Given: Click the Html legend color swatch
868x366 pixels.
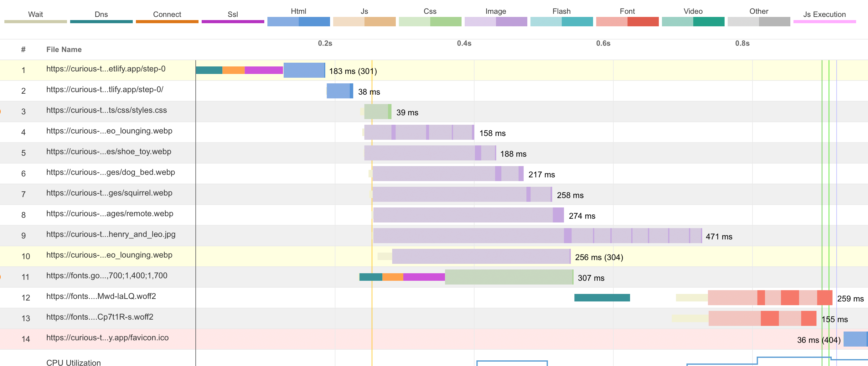Looking at the screenshot, I should tap(298, 22).
